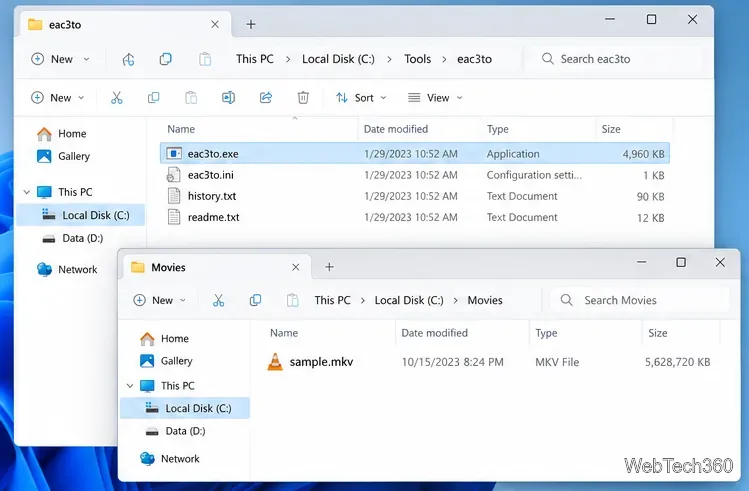Click the eac3to.ini file icon
749x491 pixels.
173,175
